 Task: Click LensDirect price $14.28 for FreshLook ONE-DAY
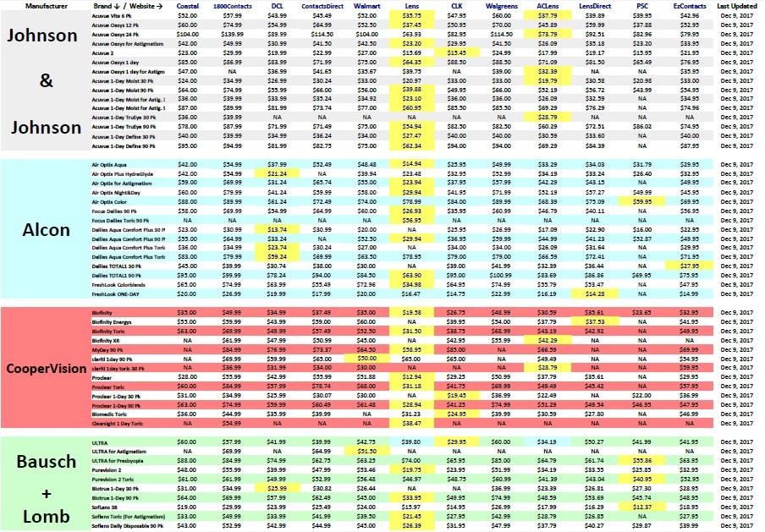(595, 293)
